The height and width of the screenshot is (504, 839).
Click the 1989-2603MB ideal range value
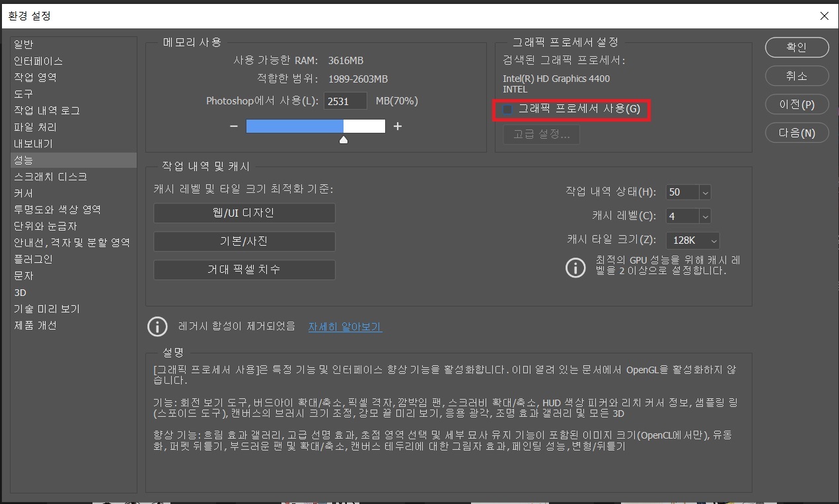point(357,79)
